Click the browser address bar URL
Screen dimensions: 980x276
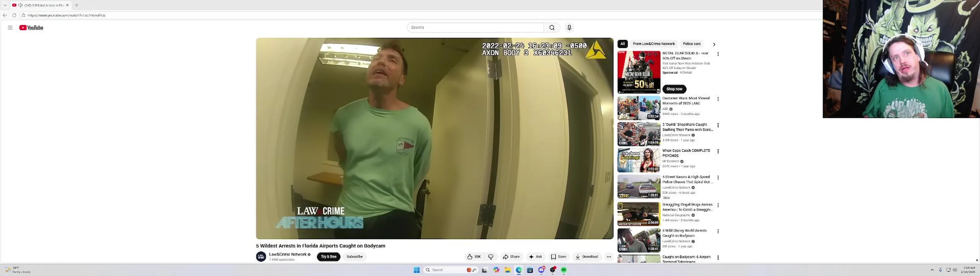click(66, 15)
